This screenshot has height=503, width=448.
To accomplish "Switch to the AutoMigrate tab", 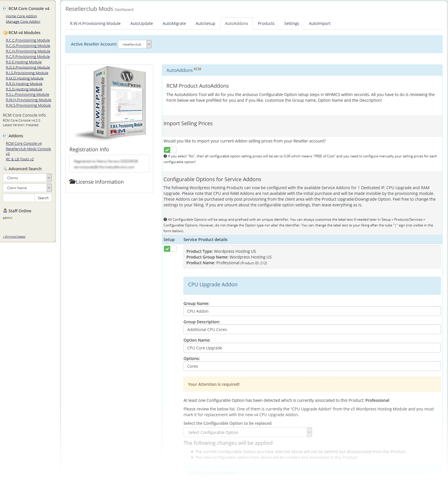I will 174,24.
